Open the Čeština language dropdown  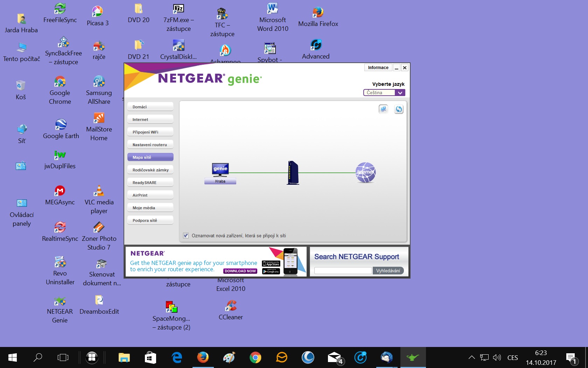pyautogui.click(x=384, y=93)
